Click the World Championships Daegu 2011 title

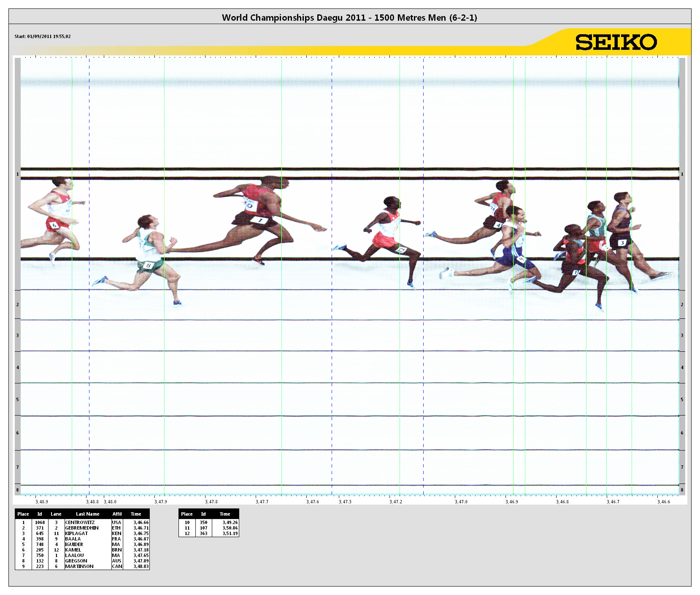click(x=349, y=17)
